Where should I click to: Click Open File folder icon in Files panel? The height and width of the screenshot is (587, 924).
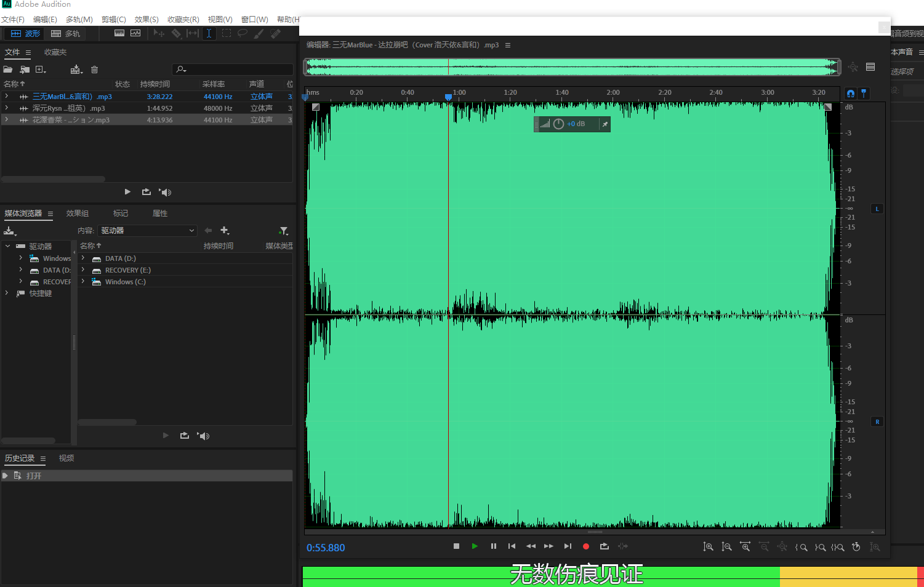8,70
